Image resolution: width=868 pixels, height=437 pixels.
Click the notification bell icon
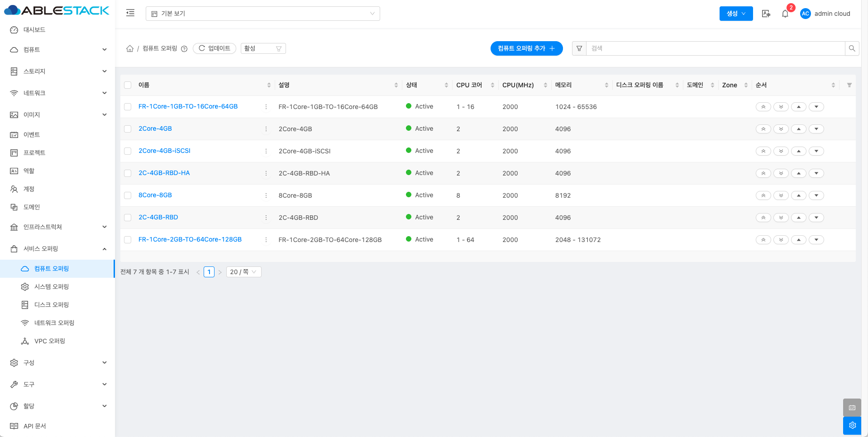[x=785, y=14]
